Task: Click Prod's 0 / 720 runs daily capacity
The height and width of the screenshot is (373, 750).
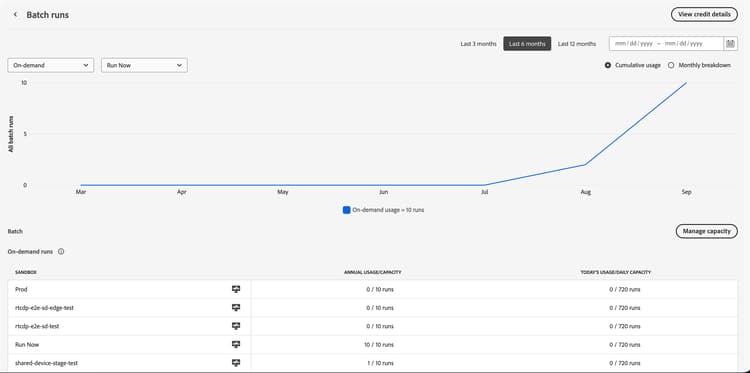Action: click(625, 289)
